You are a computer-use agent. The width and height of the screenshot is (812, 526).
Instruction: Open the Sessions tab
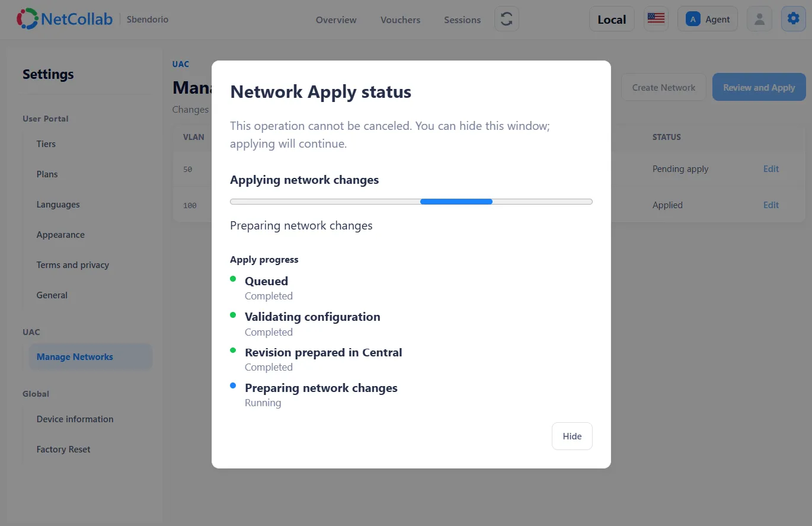pos(462,20)
